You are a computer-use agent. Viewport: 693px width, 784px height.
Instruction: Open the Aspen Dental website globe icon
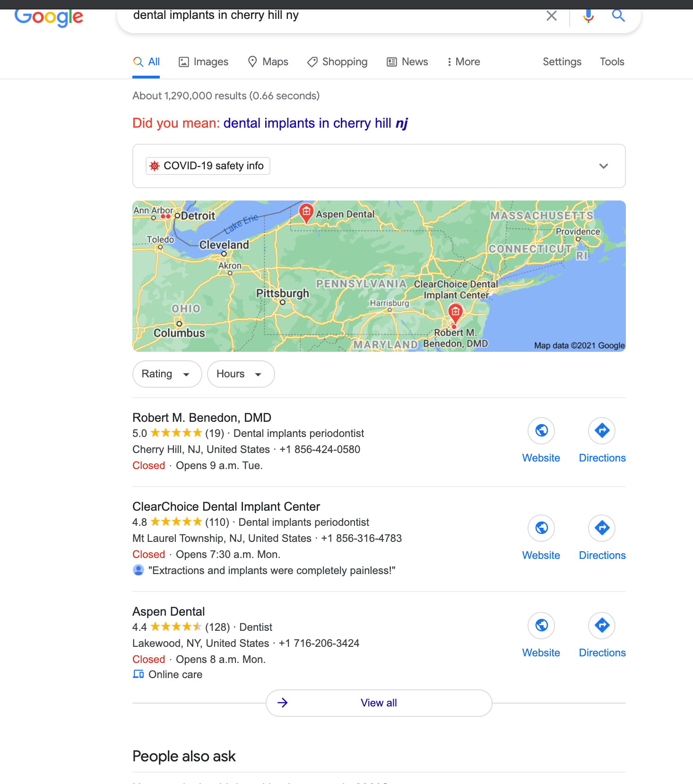tap(541, 625)
